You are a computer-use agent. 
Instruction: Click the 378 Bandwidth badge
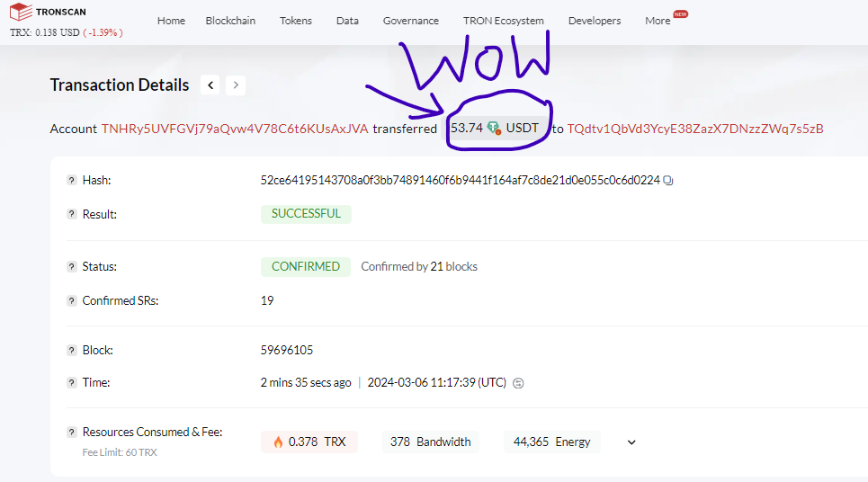pyautogui.click(x=431, y=442)
